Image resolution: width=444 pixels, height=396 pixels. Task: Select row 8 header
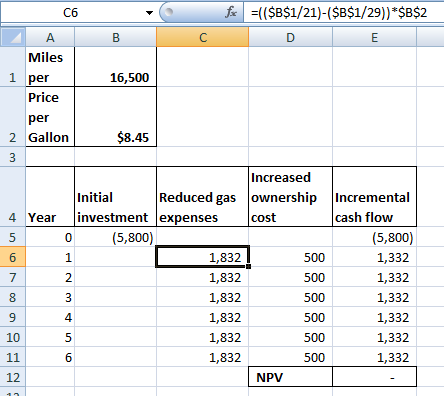pyautogui.click(x=13, y=297)
